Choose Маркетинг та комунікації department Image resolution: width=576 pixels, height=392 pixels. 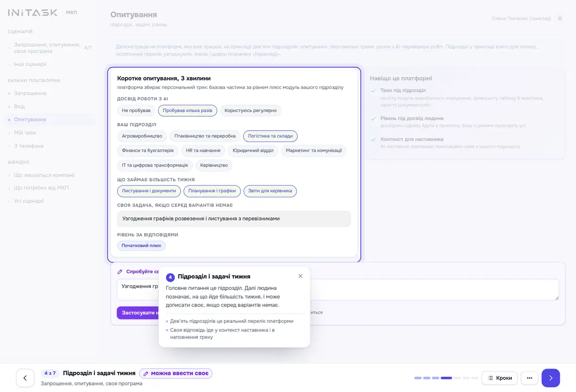(x=314, y=150)
